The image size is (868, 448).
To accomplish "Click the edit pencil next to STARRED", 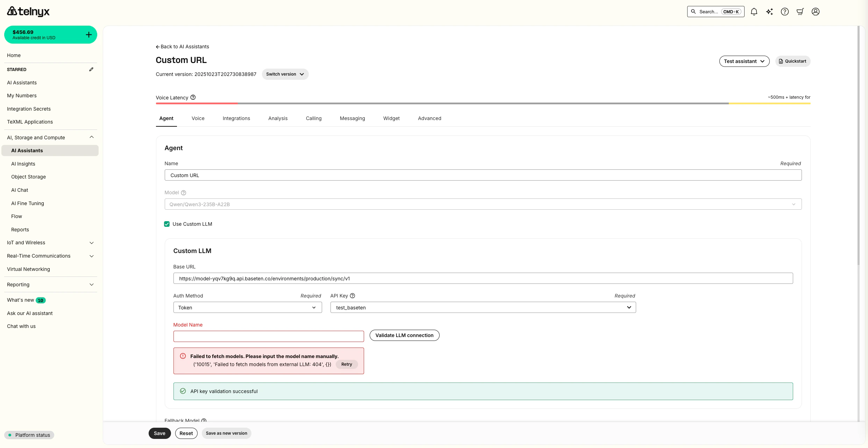I will click(91, 69).
